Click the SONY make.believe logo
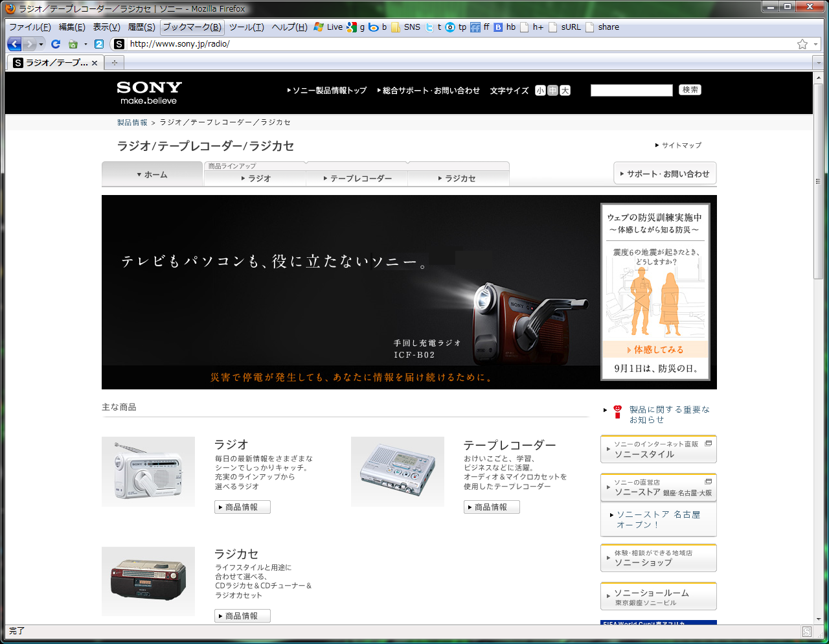 (x=149, y=93)
